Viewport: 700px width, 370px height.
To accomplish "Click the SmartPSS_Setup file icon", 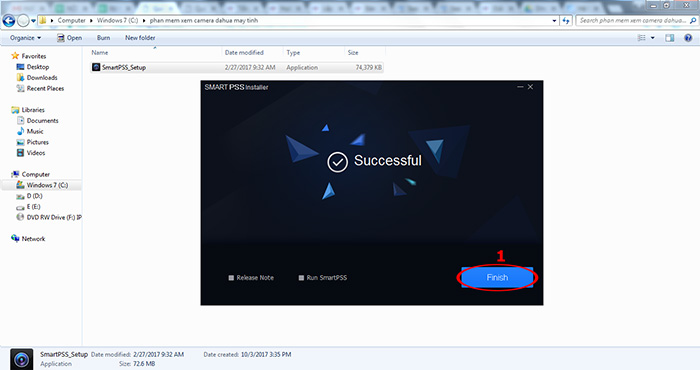I will pos(96,67).
